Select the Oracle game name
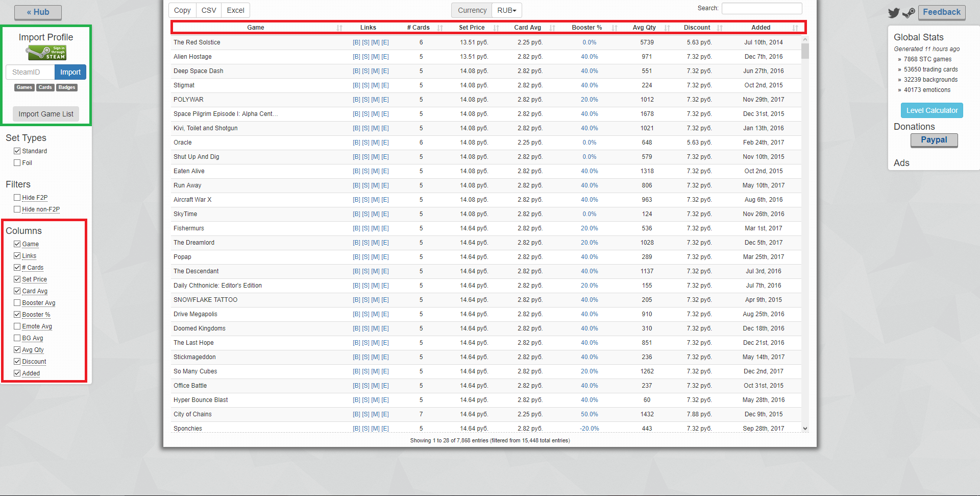Screen dimensions: 980x496 pyautogui.click(x=183, y=143)
